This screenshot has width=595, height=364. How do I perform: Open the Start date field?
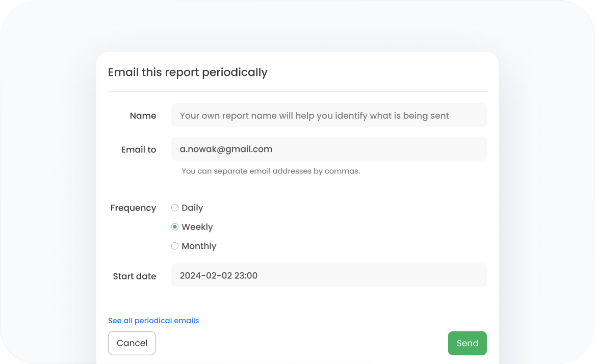click(x=328, y=275)
